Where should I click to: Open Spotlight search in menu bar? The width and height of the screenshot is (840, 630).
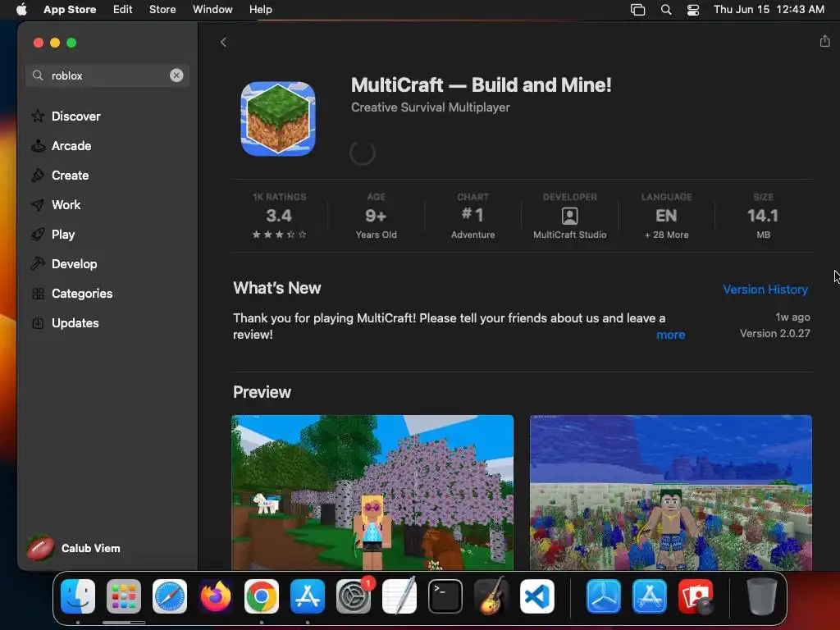(x=666, y=10)
